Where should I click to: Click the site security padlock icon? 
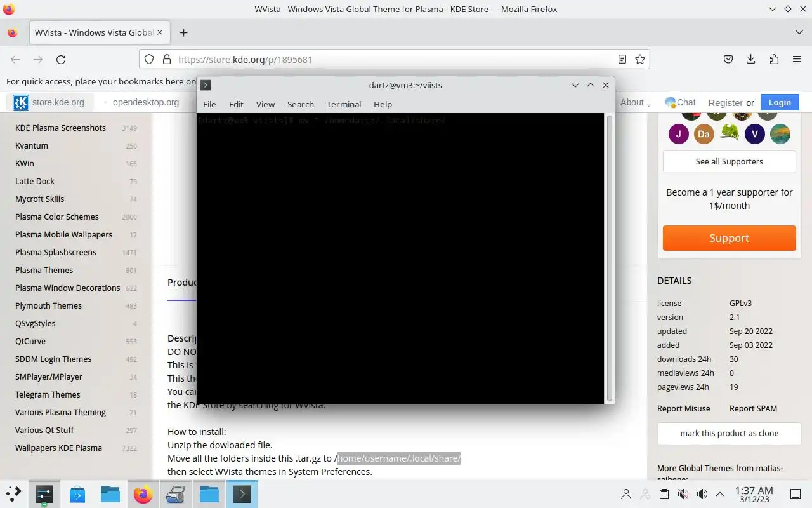(x=167, y=59)
